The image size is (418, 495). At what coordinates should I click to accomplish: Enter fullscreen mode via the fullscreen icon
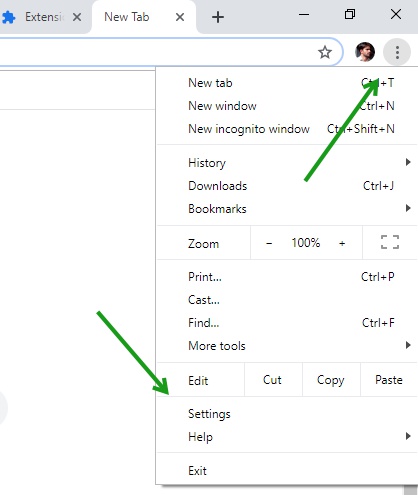click(390, 242)
